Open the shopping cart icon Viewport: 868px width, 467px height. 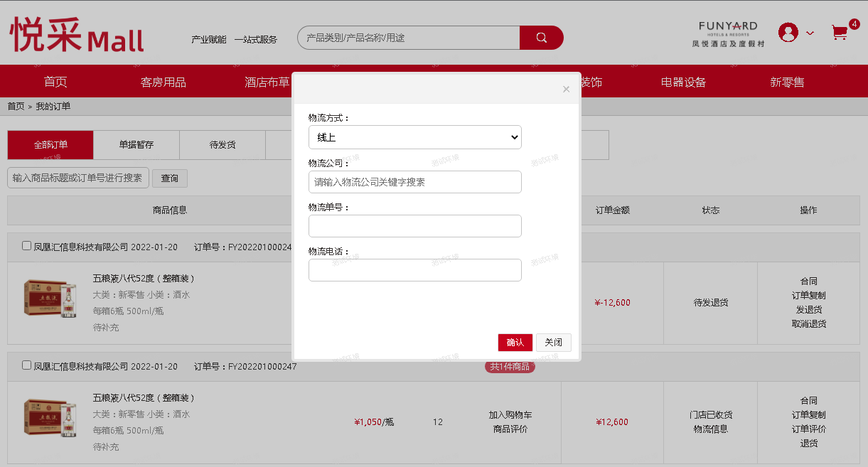pyautogui.click(x=840, y=33)
